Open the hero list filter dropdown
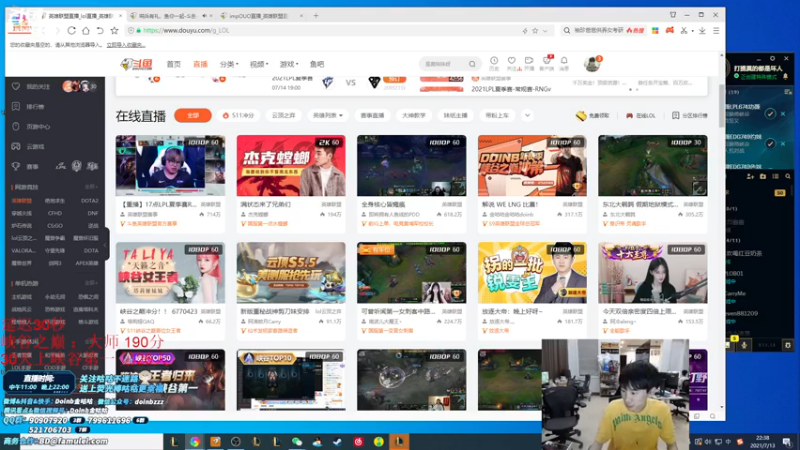This screenshot has height=450, width=800. click(x=328, y=116)
